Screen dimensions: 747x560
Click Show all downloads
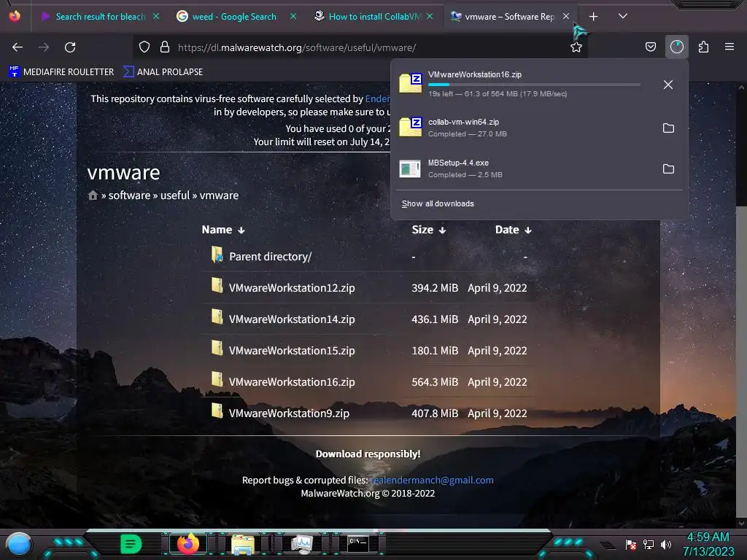pos(438,204)
